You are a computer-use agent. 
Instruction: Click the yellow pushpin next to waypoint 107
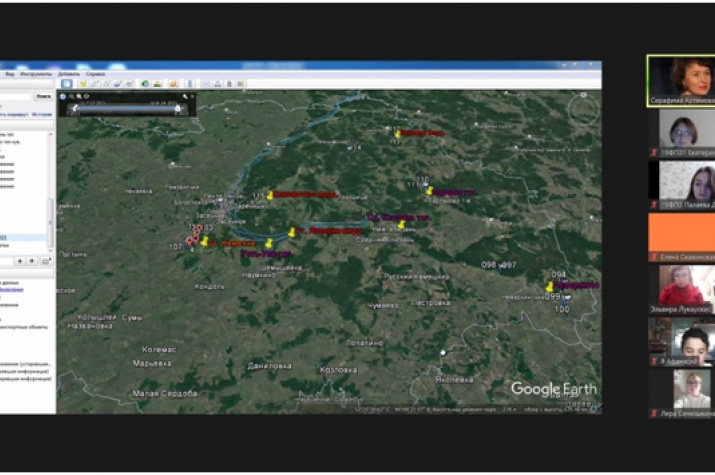pyautogui.click(x=204, y=241)
